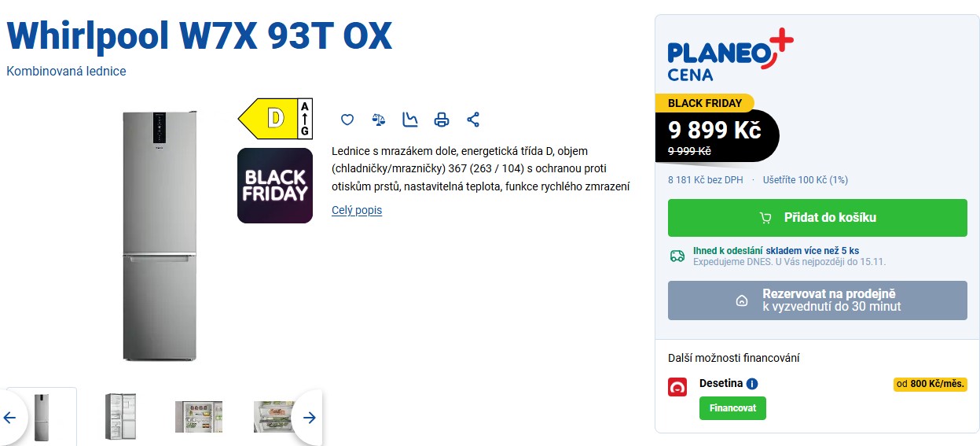980x446 pixels.
Task: Open price history chart icon
Action: (410, 120)
